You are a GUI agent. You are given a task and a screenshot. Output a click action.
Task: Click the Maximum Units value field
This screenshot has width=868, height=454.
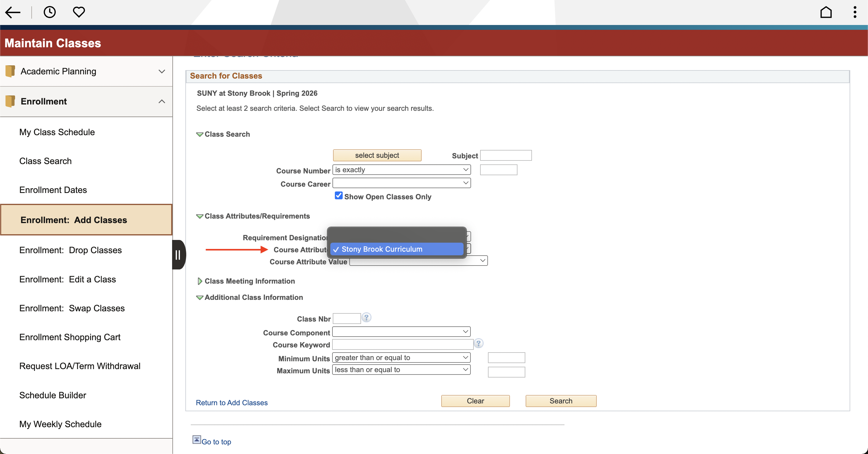pos(506,372)
